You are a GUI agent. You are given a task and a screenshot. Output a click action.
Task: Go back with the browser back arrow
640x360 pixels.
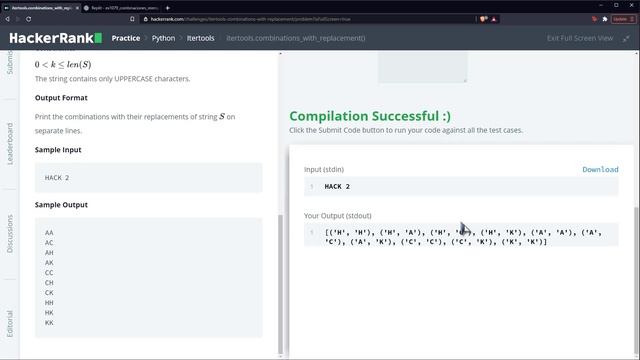(7, 19)
